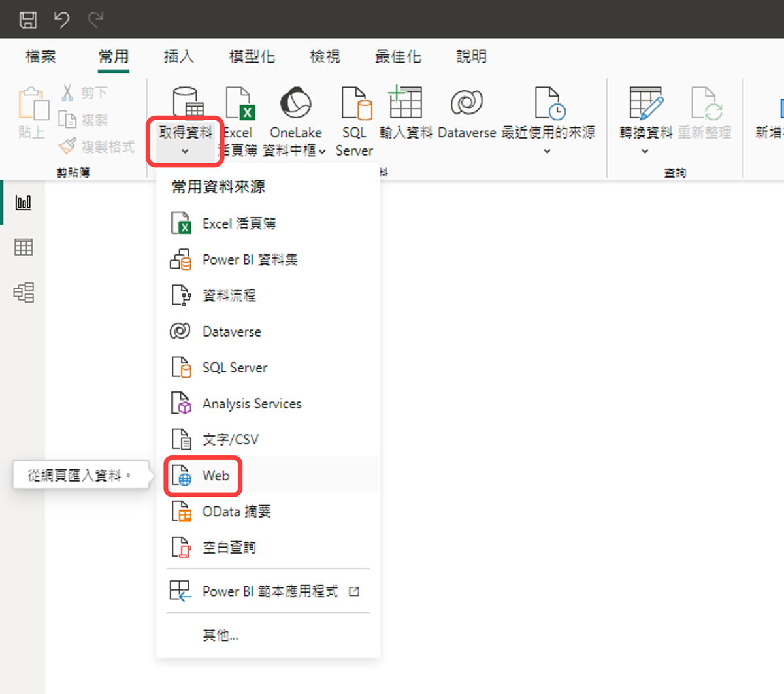Select Web from data source menu

click(x=216, y=476)
